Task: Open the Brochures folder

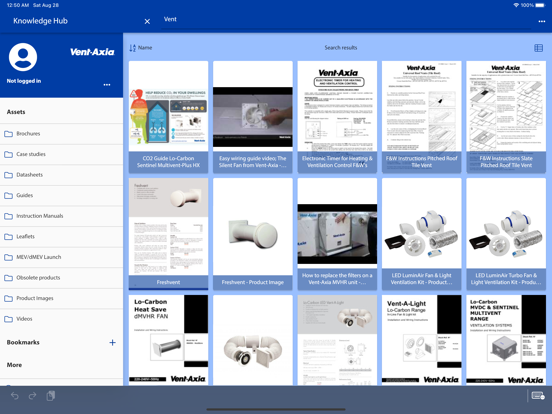Action: click(62, 133)
